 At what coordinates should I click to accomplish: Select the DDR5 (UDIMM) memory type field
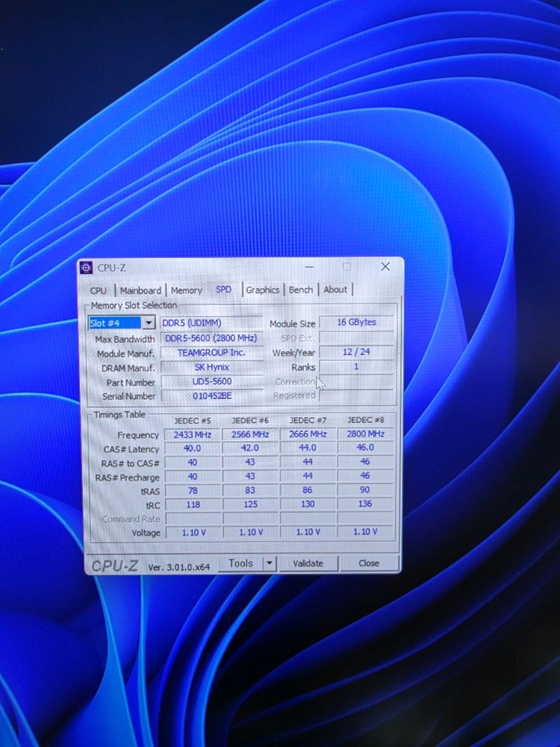[211, 323]
